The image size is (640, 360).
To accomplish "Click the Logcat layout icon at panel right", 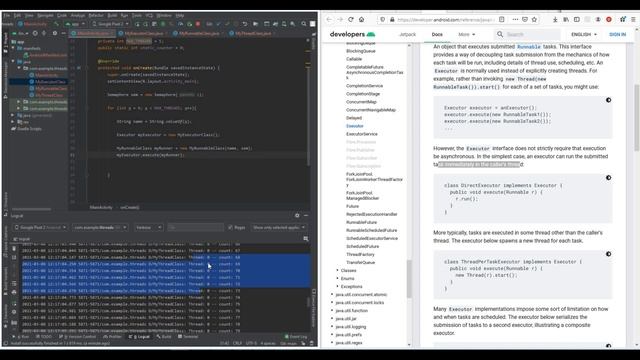I will (x=306, y=239).
